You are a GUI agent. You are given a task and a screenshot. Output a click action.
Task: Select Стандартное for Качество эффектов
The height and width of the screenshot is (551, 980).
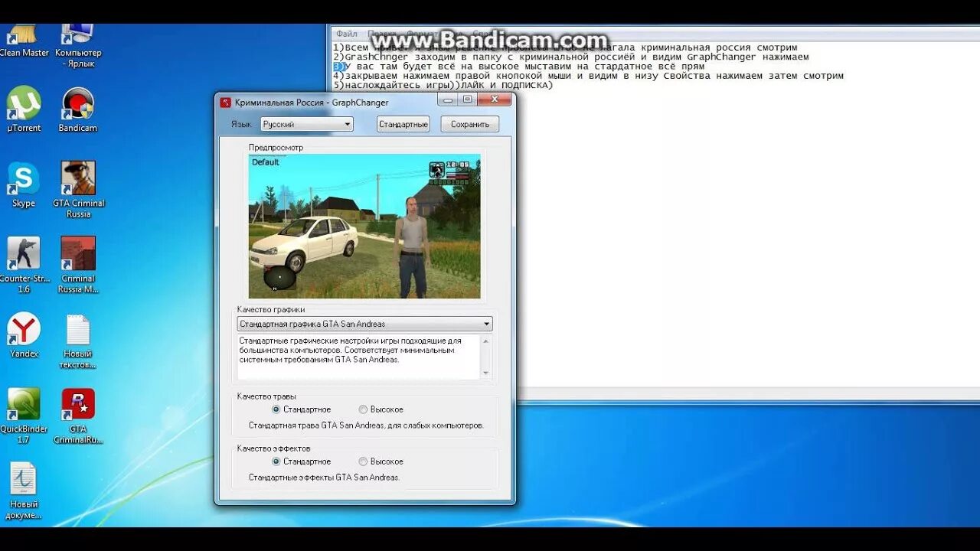pos(302,461)
